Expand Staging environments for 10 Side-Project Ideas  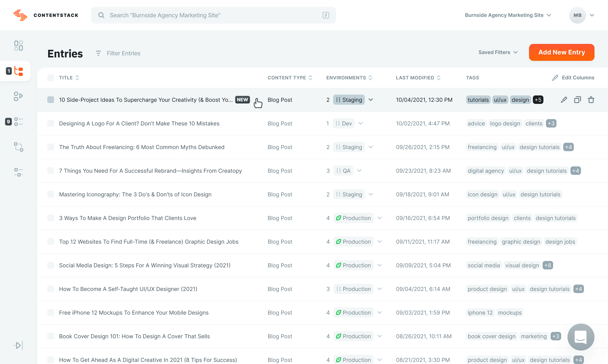click(x=370, y=100)
